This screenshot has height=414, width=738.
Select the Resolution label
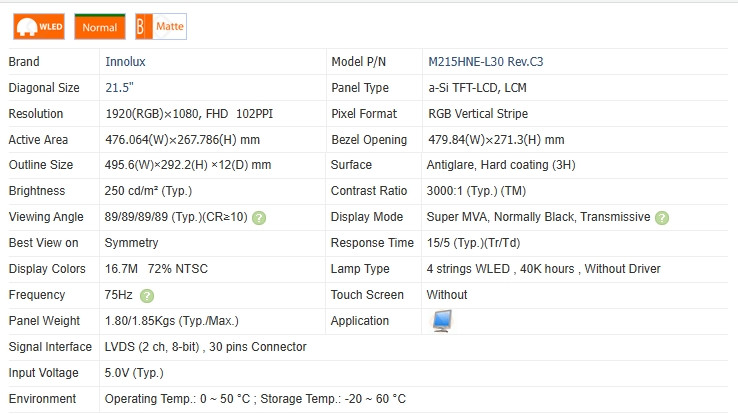click(36, 114)
